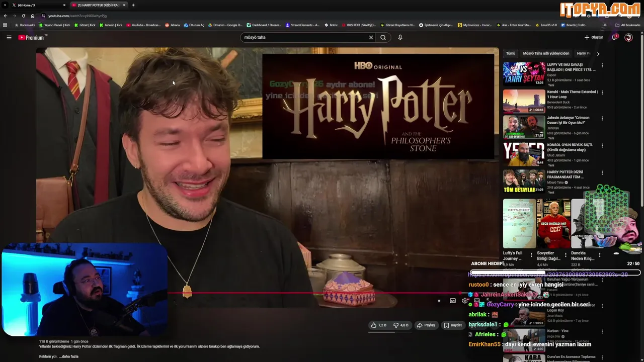Open 'StreamElements' bookmark
This screenshot has height=362, width=644.
coord(302,25)
